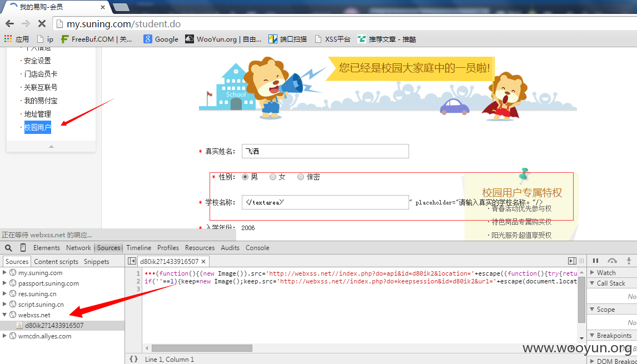Viewport: 637px width, 364px height.
Task: Stop page loading with the X button
Action: point(42,24)
